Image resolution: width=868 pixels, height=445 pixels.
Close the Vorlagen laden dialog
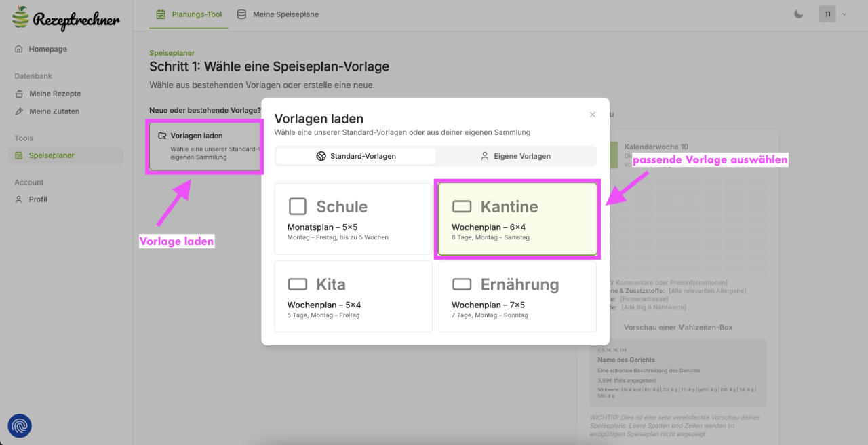point(592,114)
